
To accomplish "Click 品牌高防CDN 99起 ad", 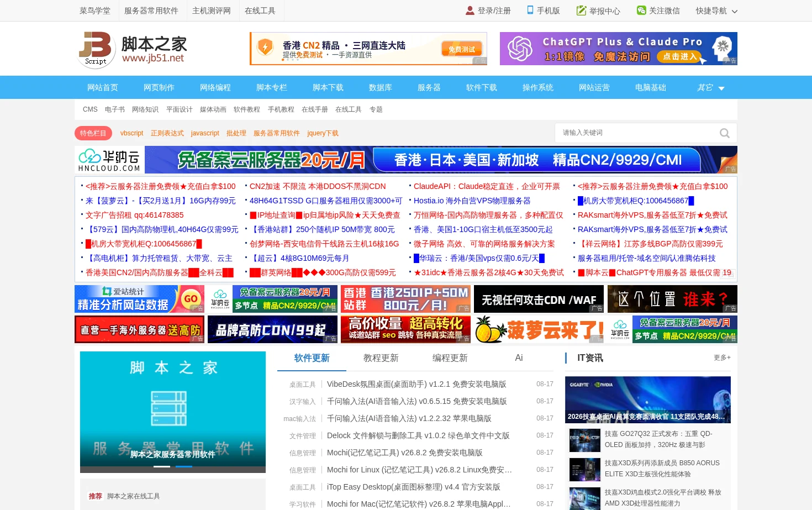I will [272, 329].
